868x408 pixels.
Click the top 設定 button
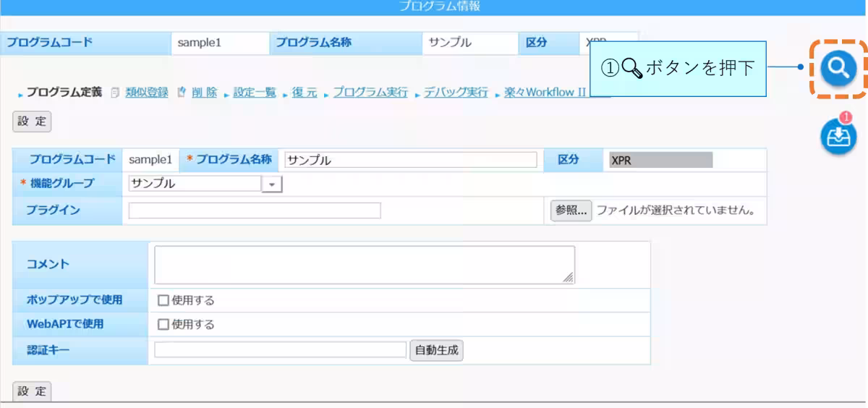click(33, 122)
